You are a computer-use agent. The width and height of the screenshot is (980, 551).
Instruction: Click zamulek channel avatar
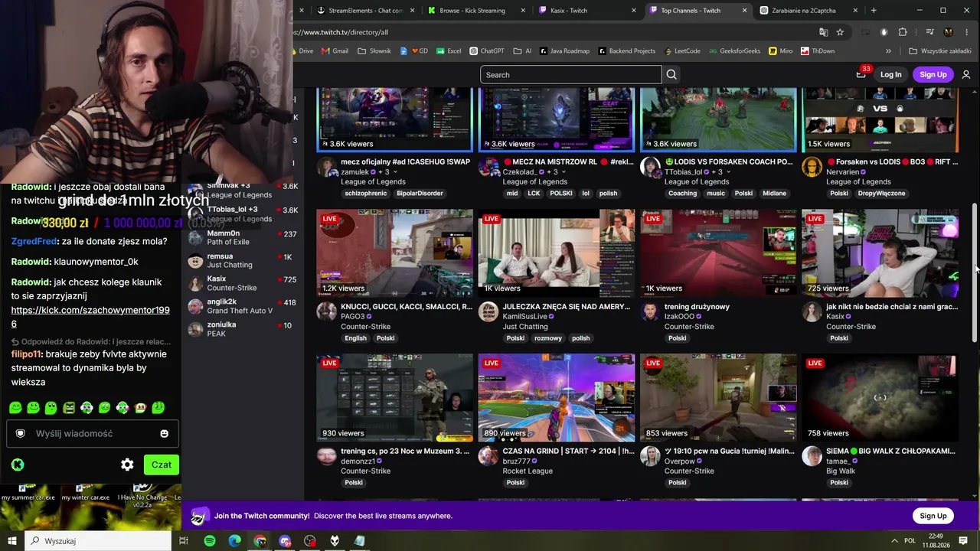pos(327,167)
